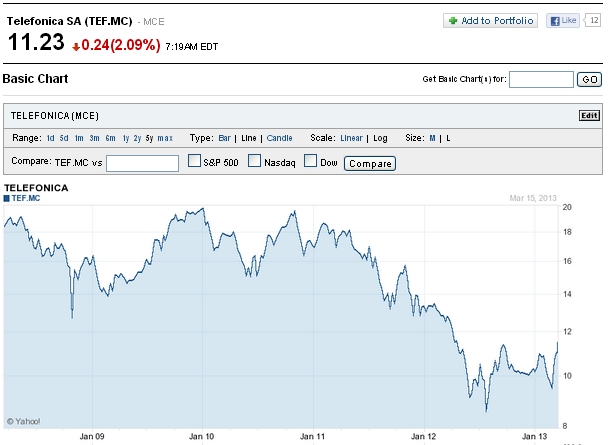Change chart type to Candle
This screenshot has height=445, width=609.
279,138
